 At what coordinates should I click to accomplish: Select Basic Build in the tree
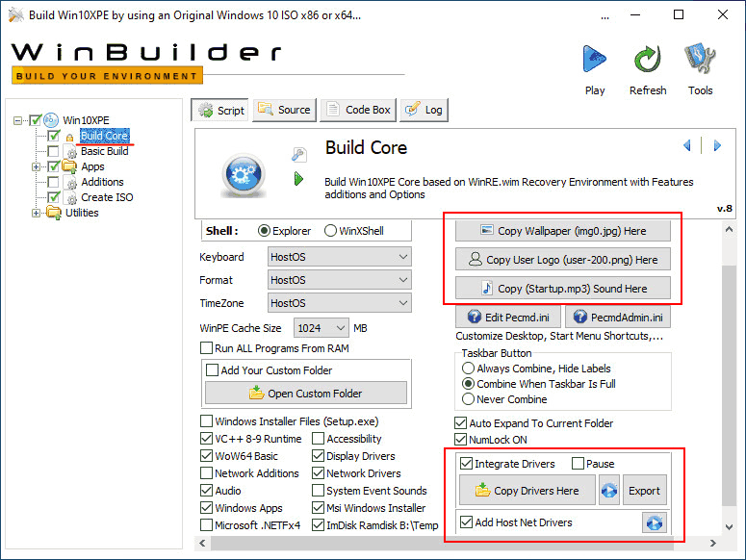point(105,151)
